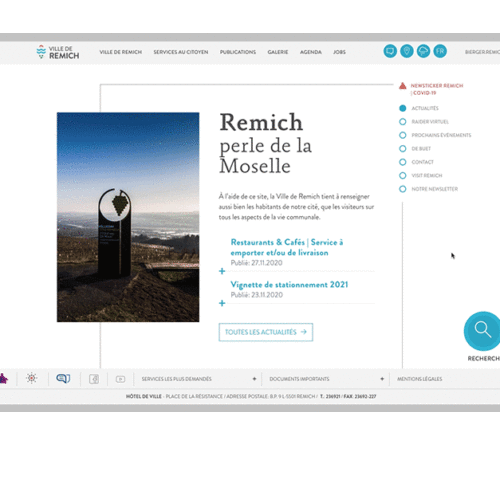The height and width of the screenshot is (500, 500).
Task: Click the Publié: 23.11.2020 date
Action: coord(256,295)
